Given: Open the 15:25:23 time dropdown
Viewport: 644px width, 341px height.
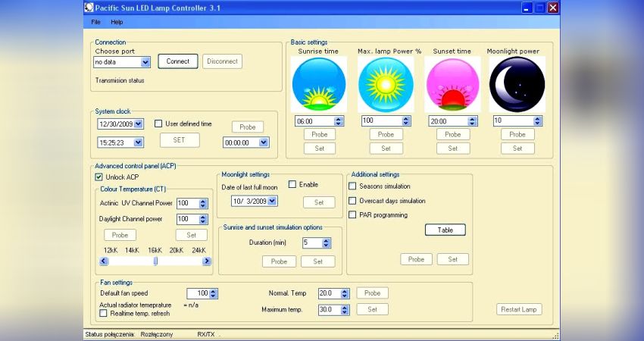Looking at the screenshot, I should point(138,142).
